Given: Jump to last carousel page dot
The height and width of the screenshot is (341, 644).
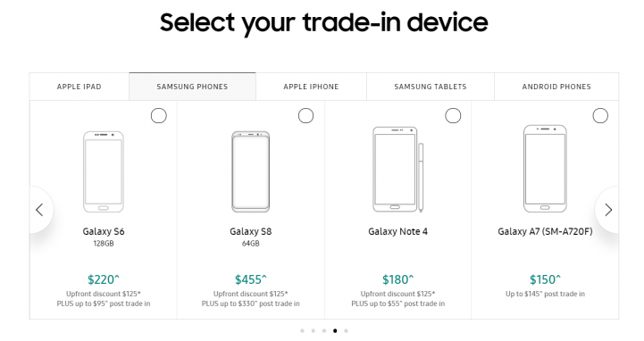Looking at the screenshot, I should coord(347,331).
